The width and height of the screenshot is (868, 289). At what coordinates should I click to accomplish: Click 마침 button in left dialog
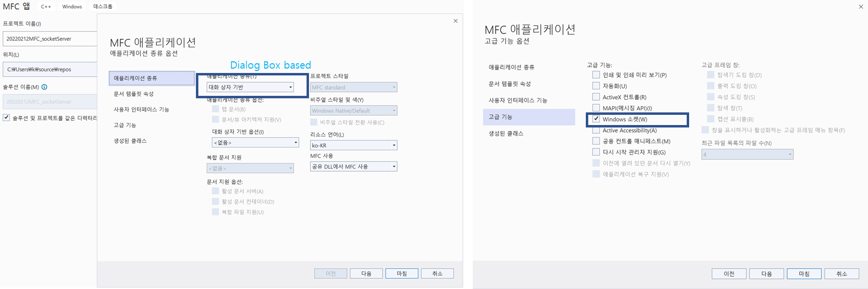click(x=402, y=273)
